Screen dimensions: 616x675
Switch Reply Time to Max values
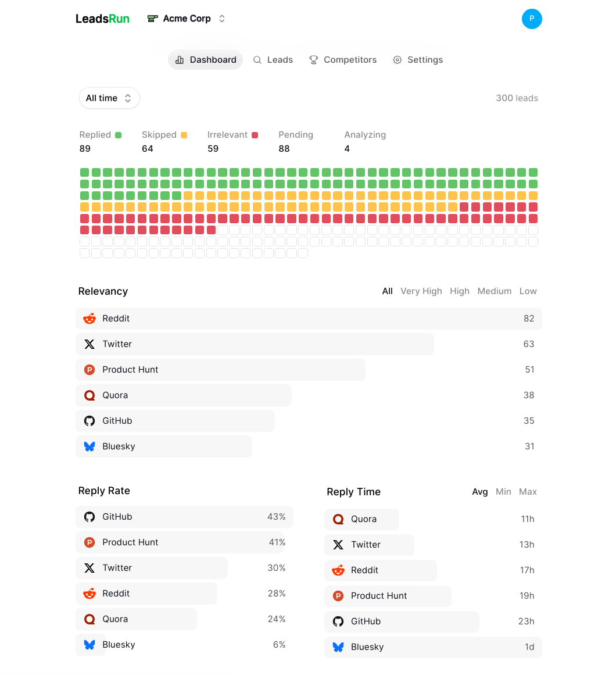528,491
